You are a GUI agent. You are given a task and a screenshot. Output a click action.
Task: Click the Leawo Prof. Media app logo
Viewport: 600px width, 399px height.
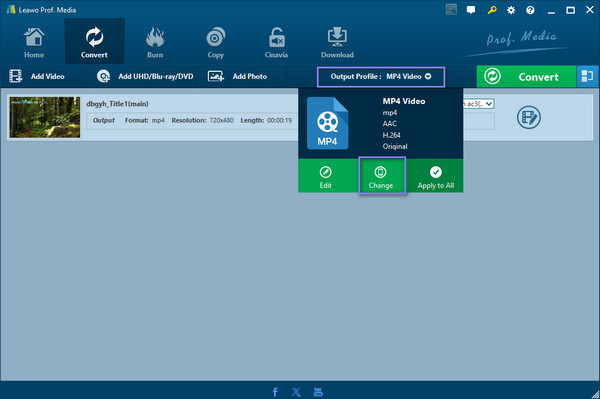(x=11, y=10)
